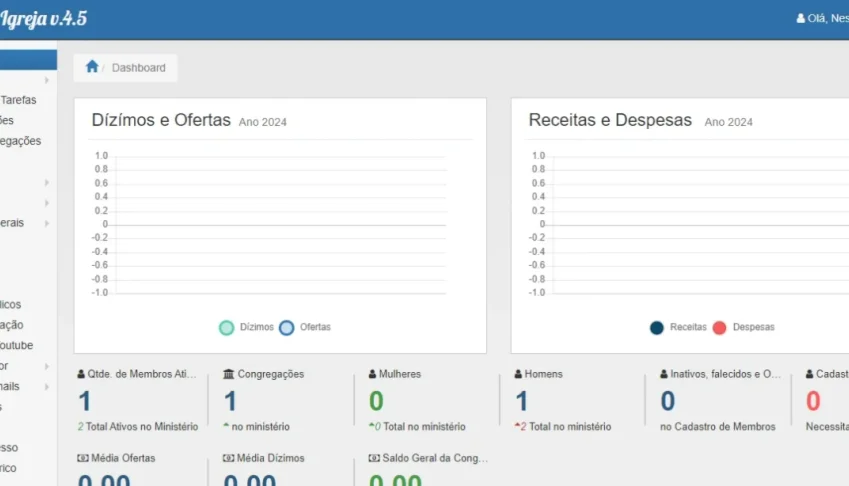Select the Despesas legend label
This screenshot has height=486, width=849.
point(754,327)
